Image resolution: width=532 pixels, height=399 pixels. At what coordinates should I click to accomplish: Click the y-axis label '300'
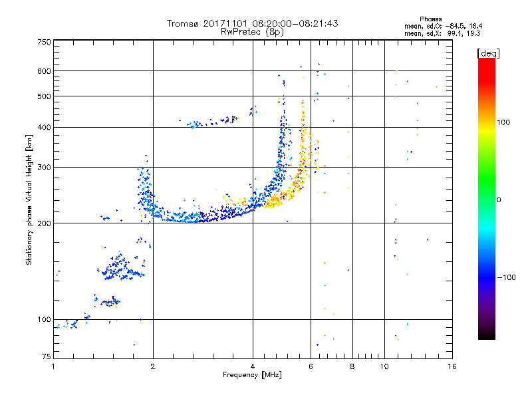(44, 168)
